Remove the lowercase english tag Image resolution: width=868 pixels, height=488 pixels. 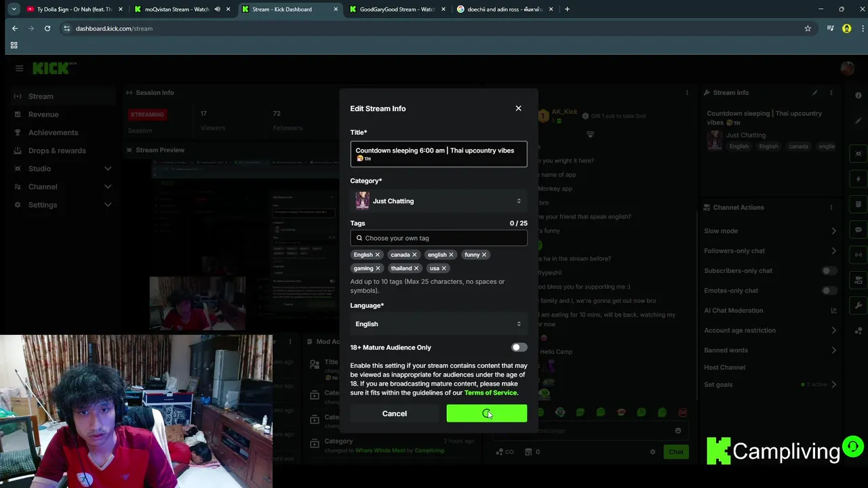451,255
